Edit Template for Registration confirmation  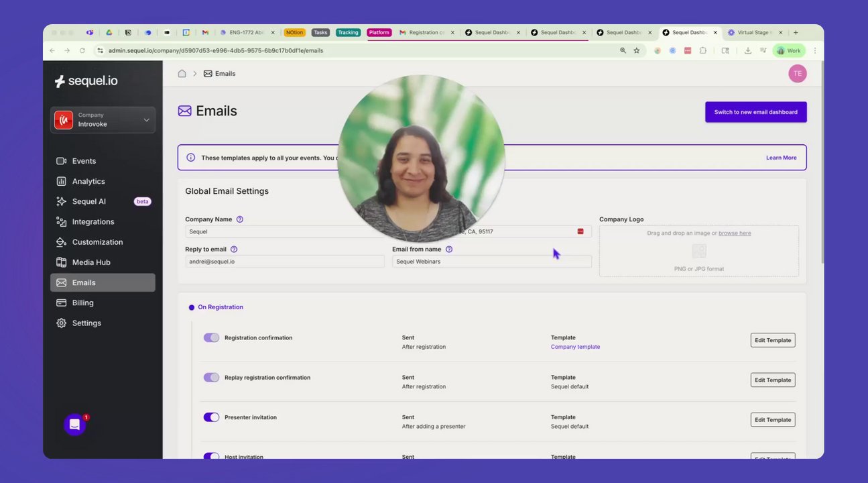[x=773, y=340]
